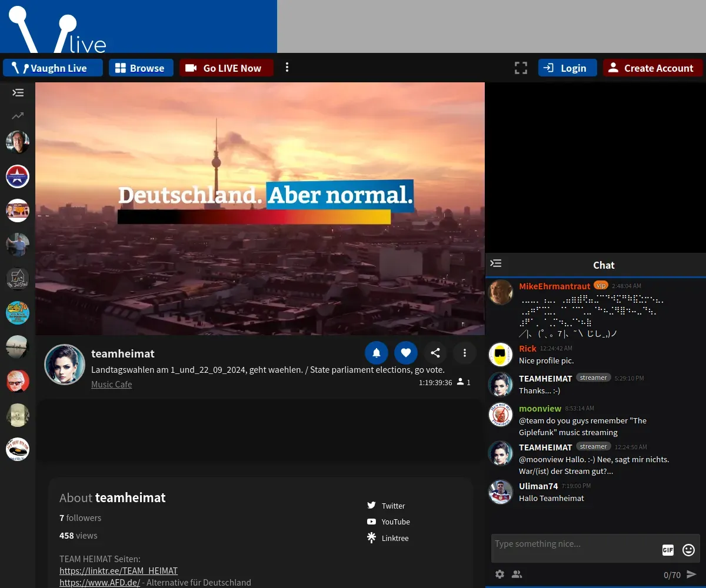Open sidebar channel with blonde woman avatar
This screenshot has width=706, height=588.
pyautogui.click(x=18, y=381)
